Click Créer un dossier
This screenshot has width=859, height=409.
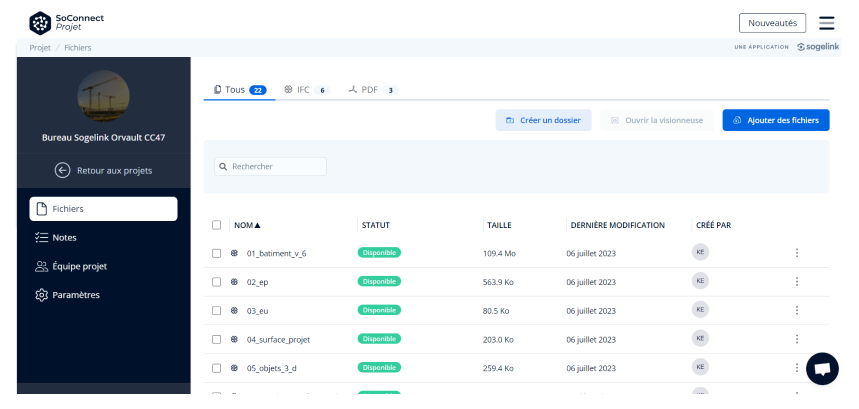tap(543, 120)
